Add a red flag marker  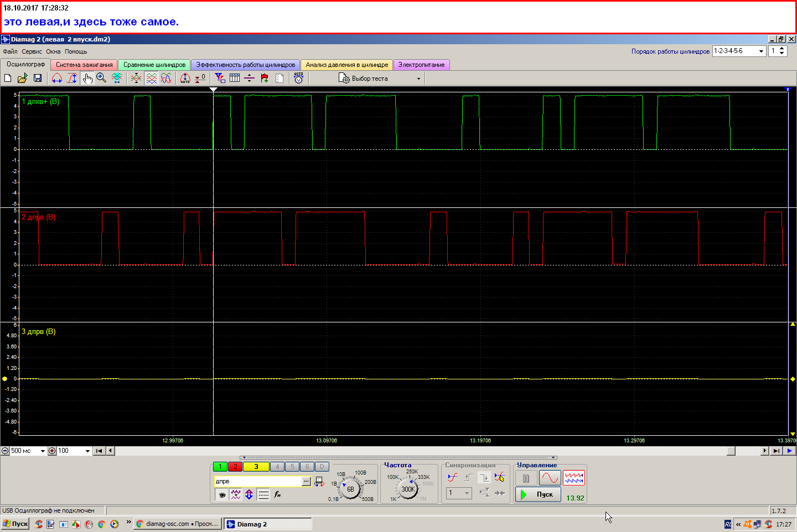pos(265,79)
